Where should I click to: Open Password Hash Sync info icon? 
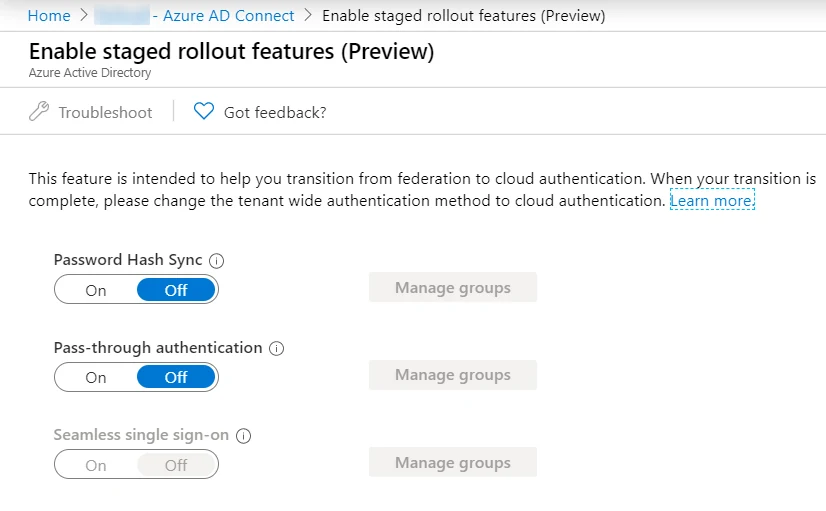coord(217,261)
